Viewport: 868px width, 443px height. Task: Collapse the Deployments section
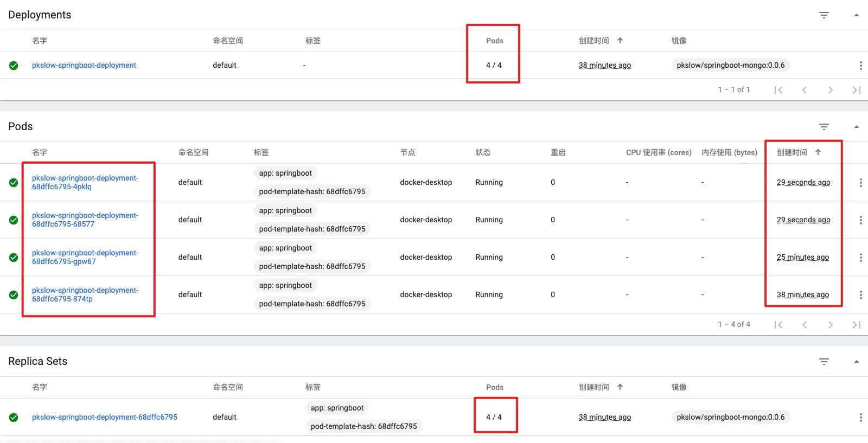[x=856, y=15]
